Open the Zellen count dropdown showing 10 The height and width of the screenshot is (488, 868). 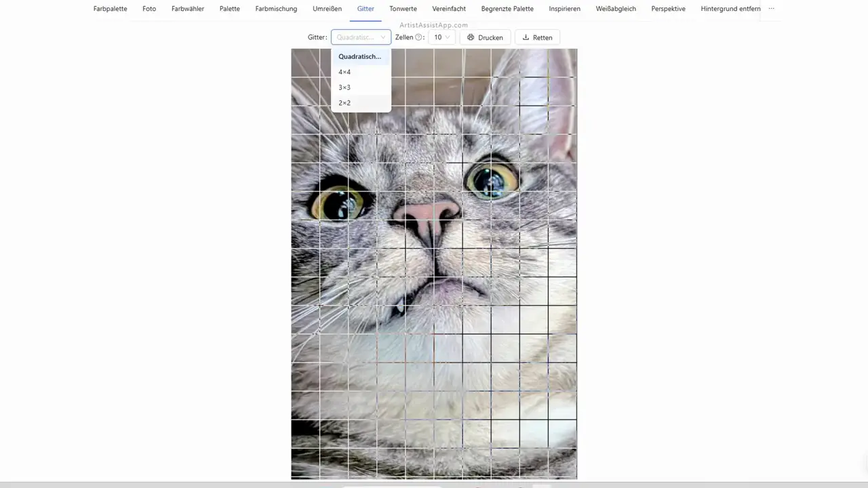pyautogui.click(x=441, y=38)
